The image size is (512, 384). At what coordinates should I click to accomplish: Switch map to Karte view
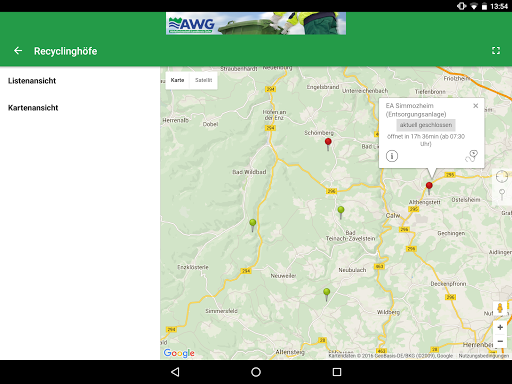(177, 80)
